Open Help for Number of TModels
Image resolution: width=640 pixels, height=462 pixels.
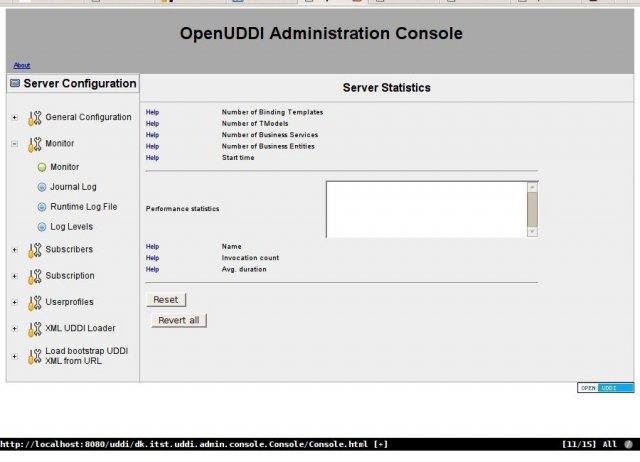coord(152,124)
